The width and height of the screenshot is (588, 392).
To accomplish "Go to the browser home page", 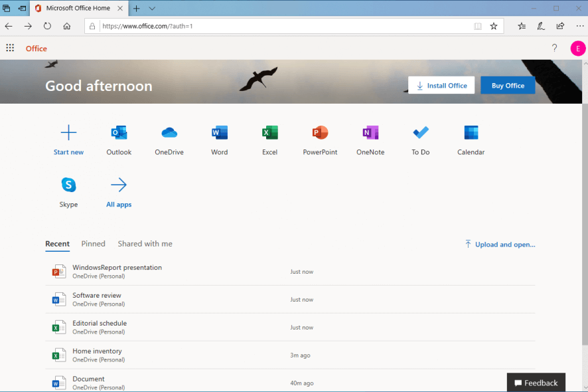I will click(x=67, y=26).
